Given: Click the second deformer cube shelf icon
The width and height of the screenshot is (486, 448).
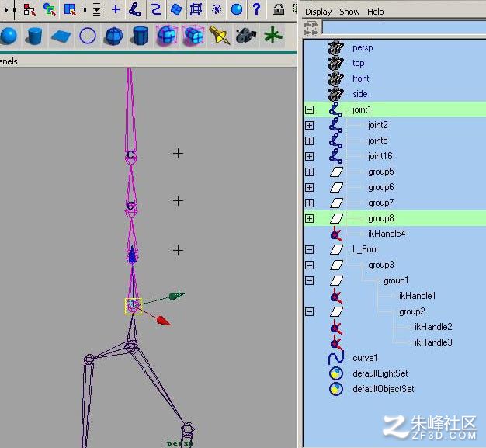Looking at the screenshot, I should click(193, 36).
